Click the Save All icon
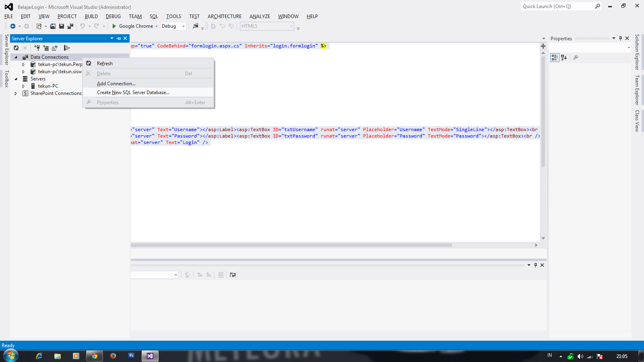Viewport: 644px width, 362px height. (70, 26)
